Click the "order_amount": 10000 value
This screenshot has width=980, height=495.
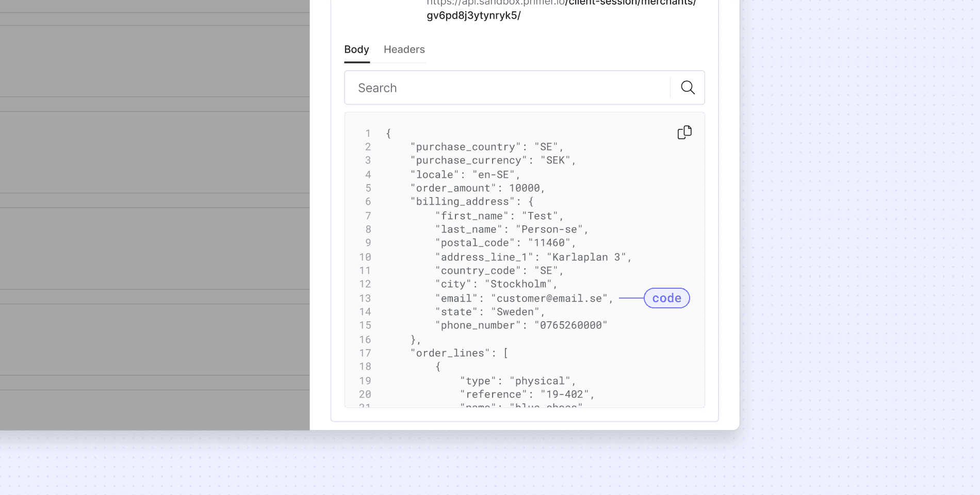[x=524, y=188]
